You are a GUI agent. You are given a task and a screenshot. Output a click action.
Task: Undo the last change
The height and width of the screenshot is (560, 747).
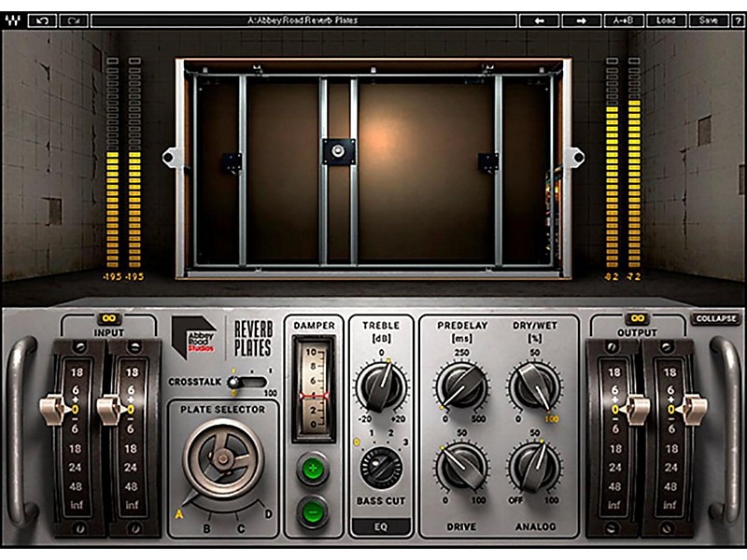(x=42, y=21)
